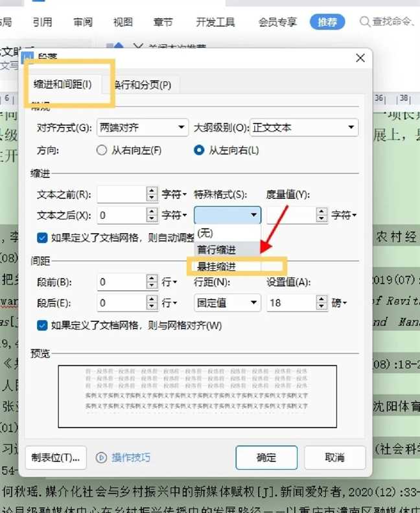This screenshot has height=513, width=420.
Task: Increment the 行距 设置值 spinner
Action: pos(321,299)
